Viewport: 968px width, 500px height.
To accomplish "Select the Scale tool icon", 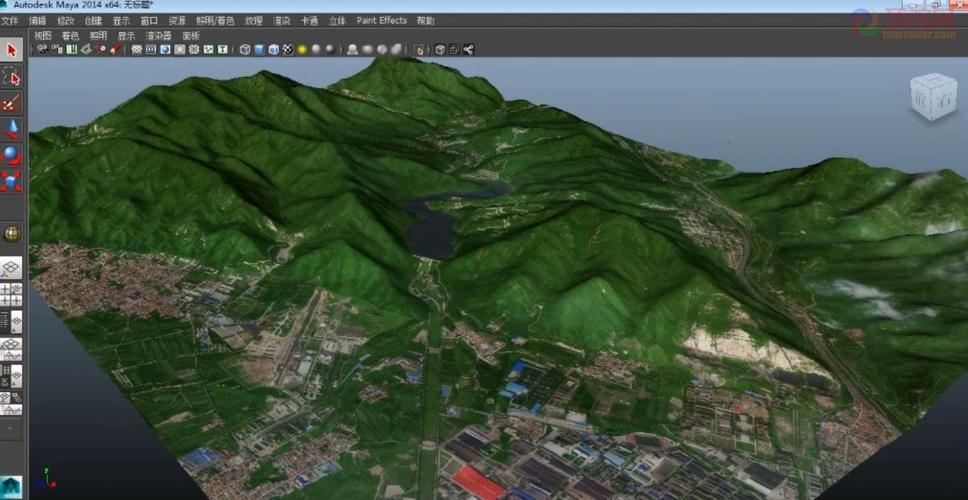I will (x=12, y=181).
